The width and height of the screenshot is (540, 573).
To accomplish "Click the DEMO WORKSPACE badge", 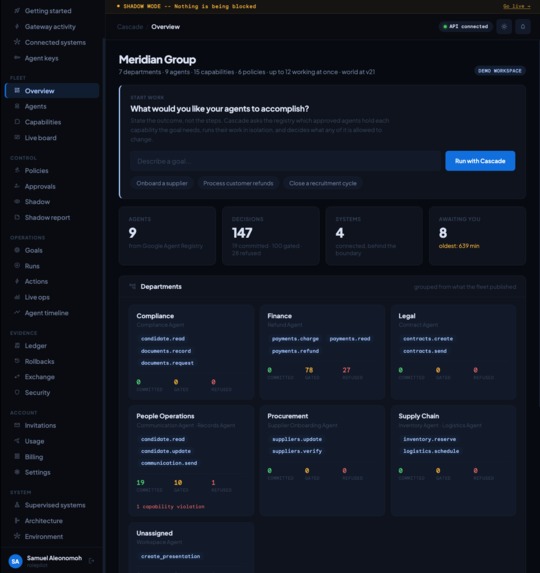I will click(500, 71).
